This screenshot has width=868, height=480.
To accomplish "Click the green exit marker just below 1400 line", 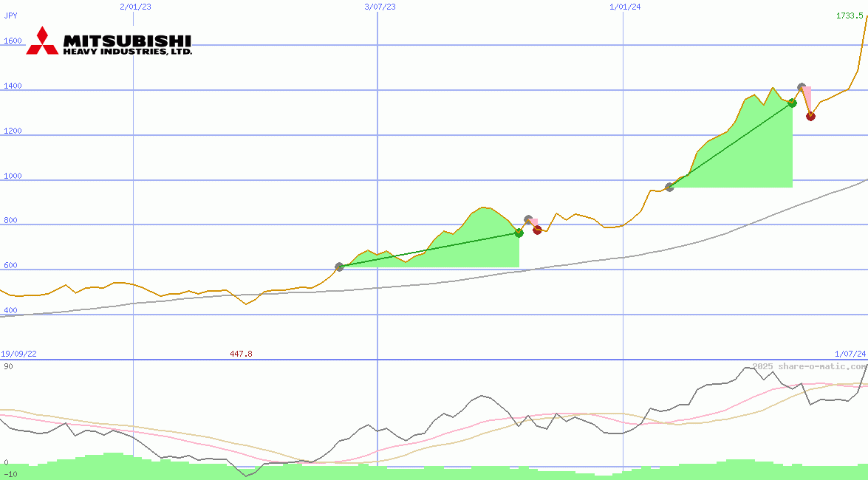I will point(792,103).
